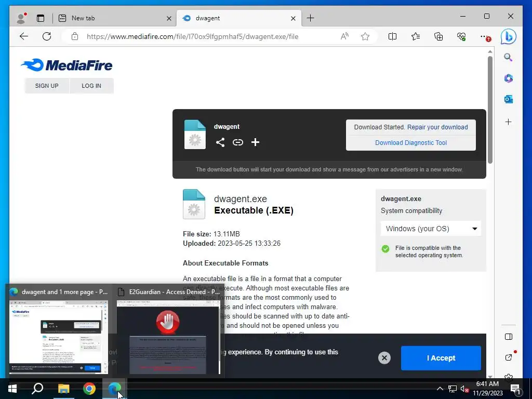Open link in external window icon

pyautogui.click(x=508, y=357)
